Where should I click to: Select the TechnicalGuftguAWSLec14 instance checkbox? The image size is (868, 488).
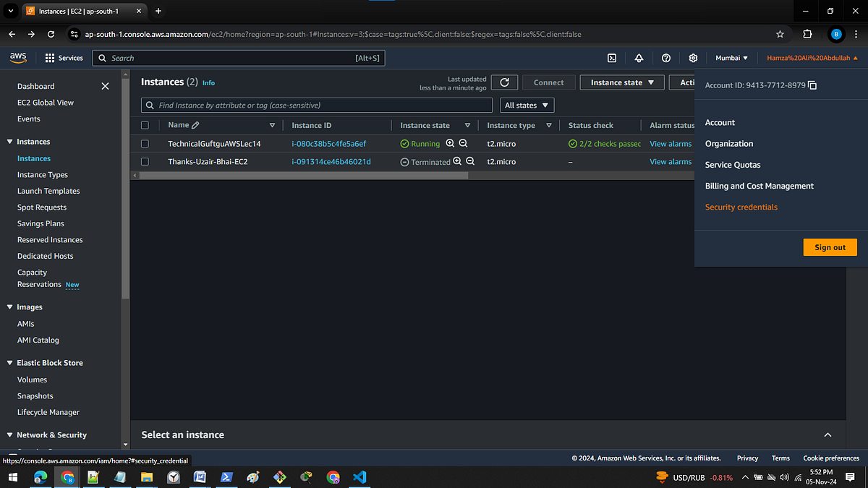pyautogui.click(x=145, y=143)
